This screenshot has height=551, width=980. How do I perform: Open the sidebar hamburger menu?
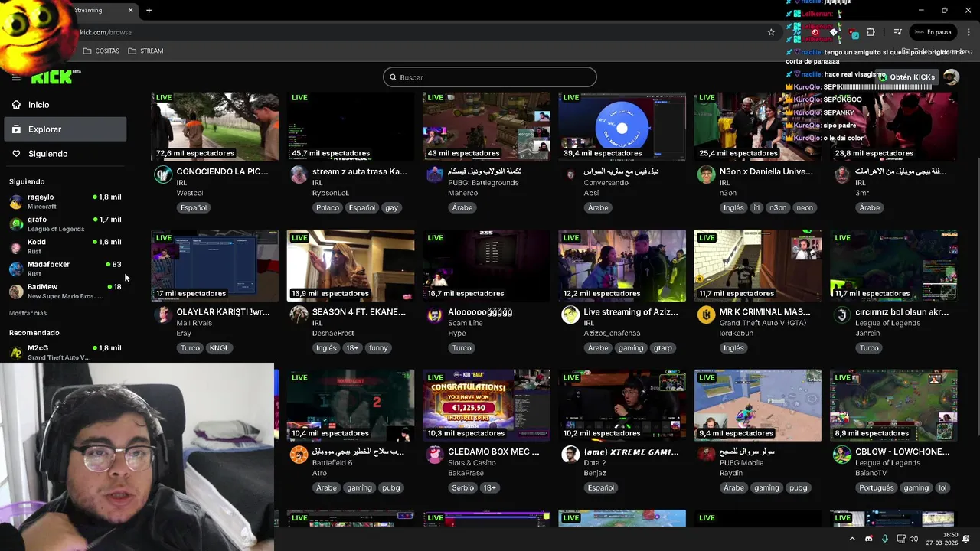click(x=16, y=77)
